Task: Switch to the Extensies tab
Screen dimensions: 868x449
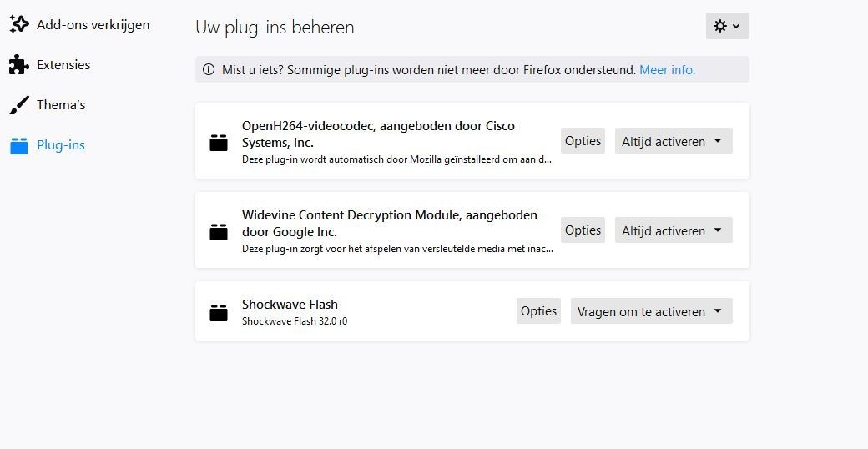Action: 63,65
